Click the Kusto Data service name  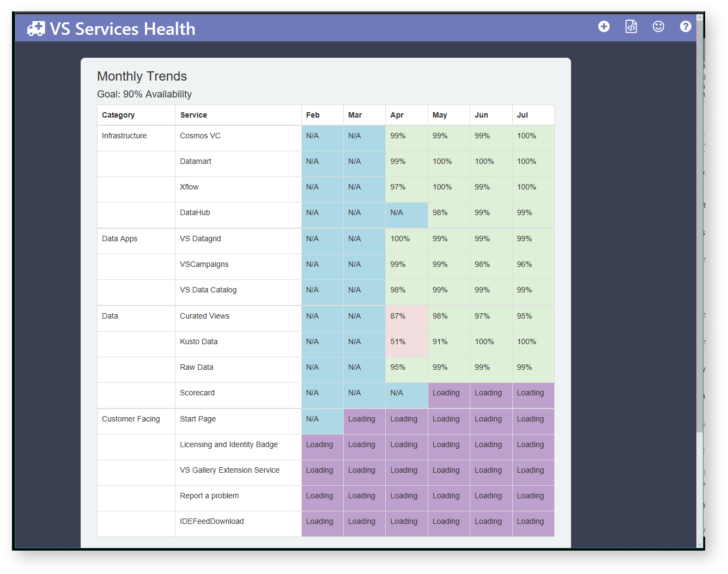(x=199, y=341)
